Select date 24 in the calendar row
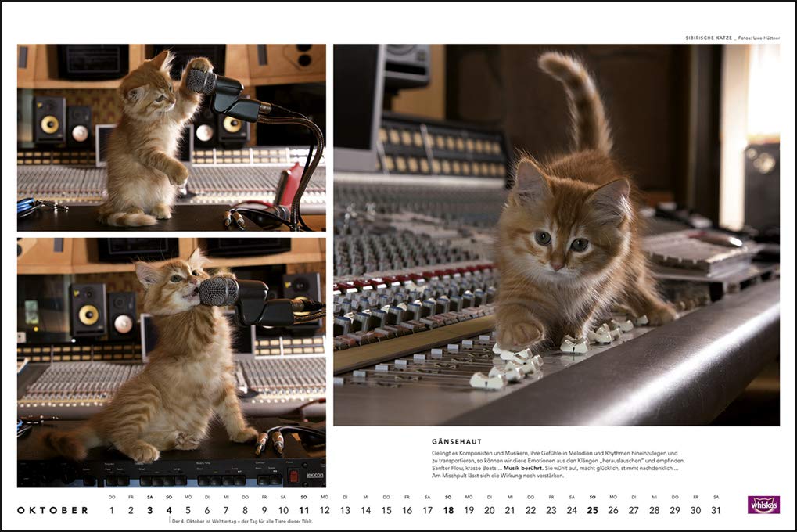Viewport: 797px width, 532px height. coord(572,510)
